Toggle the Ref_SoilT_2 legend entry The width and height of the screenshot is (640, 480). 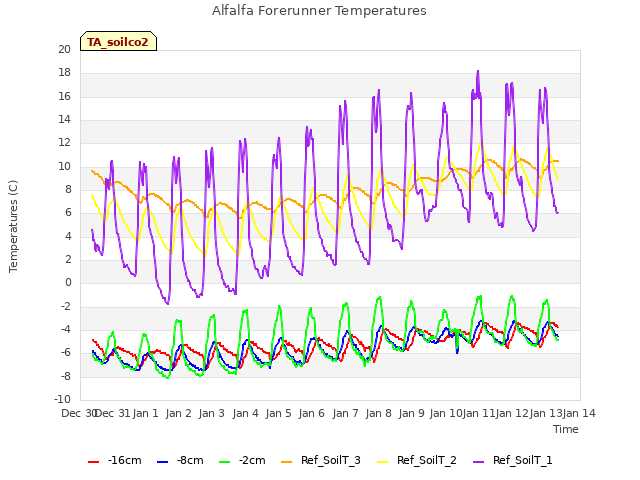coord(417,460)
